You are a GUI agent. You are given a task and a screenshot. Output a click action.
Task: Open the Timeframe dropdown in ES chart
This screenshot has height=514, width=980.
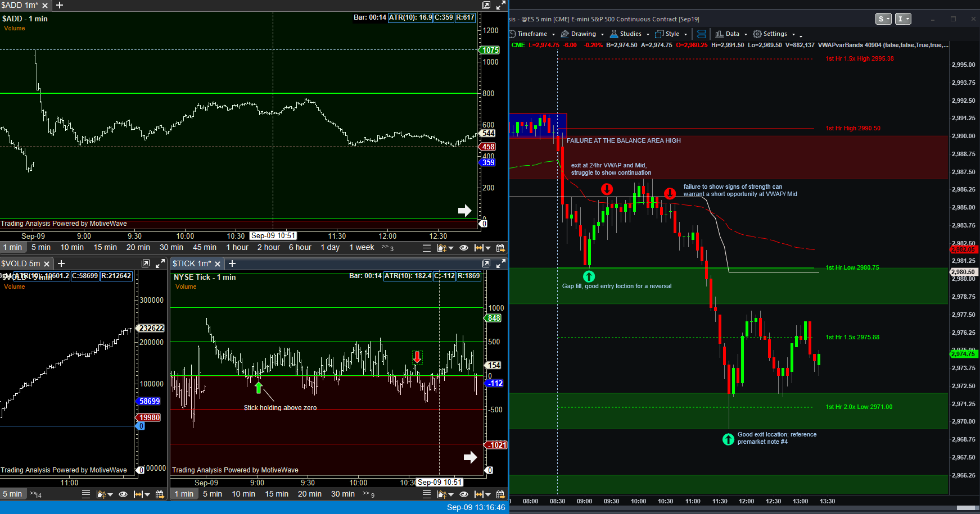tap(532, 34)
